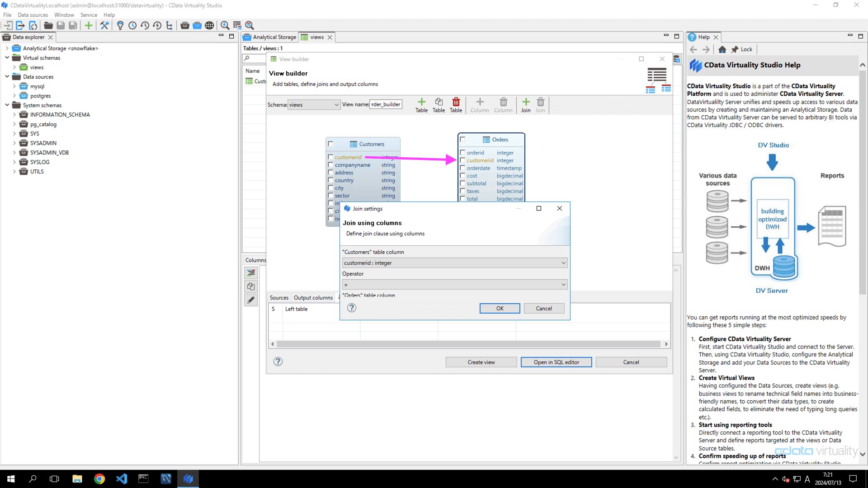Screen dimensions: 868x488
Task: Click the Open in SQL editor button
Action: (x=556, y=362)
